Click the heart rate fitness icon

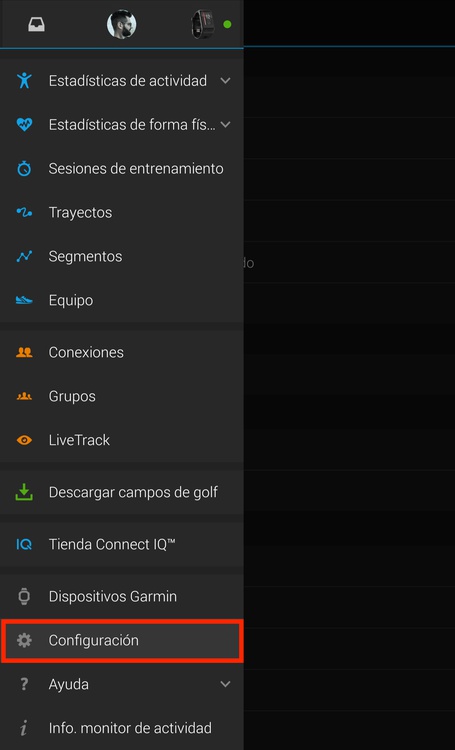pyautogui.click(x=24, y=124)
